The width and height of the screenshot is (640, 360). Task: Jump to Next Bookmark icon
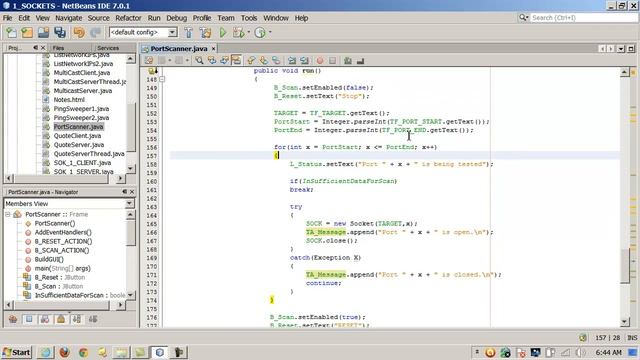point(263,60)
